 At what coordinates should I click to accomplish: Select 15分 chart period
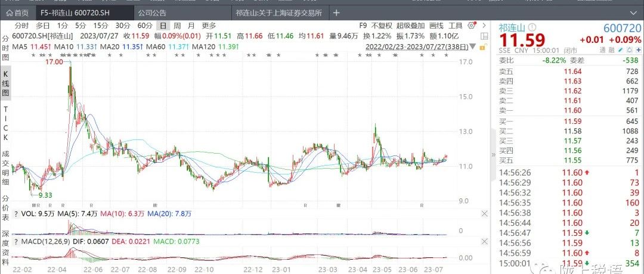point(101,26)
